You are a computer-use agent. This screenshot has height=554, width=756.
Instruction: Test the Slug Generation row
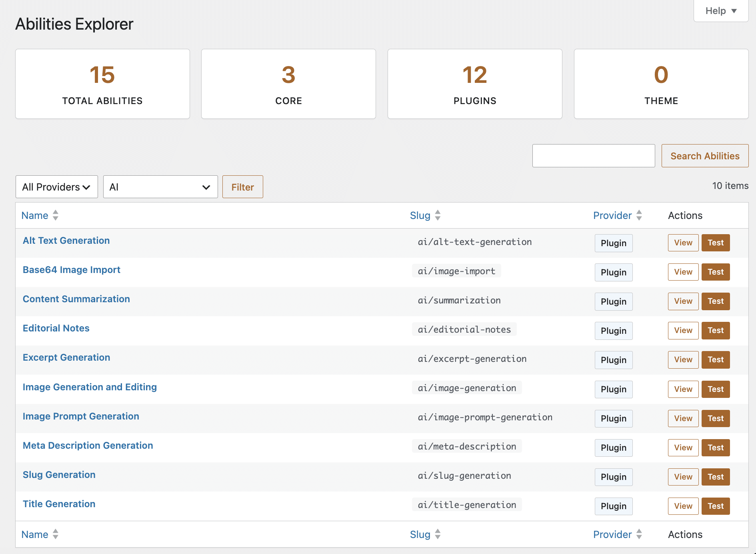pos(716,477)
